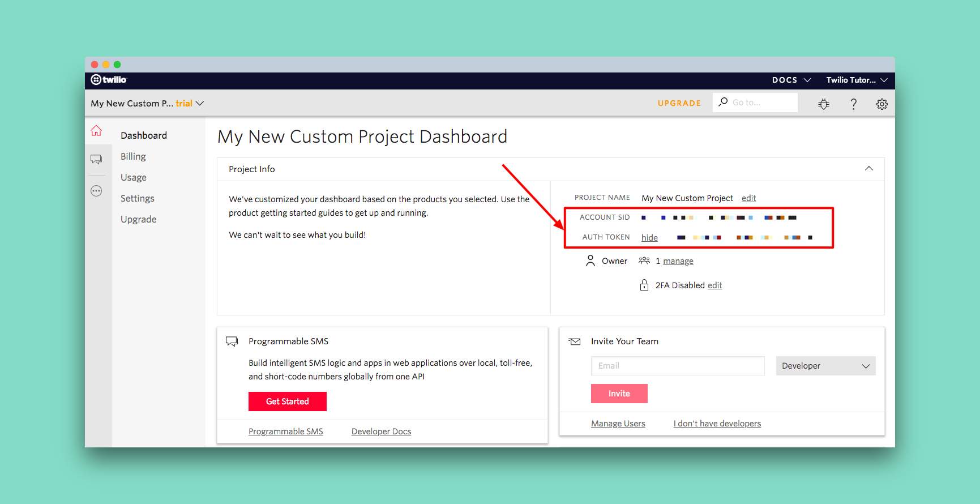Open the Twilio Tutor account menu
This screenshot has height=504, width=980.
coord(857,80)
